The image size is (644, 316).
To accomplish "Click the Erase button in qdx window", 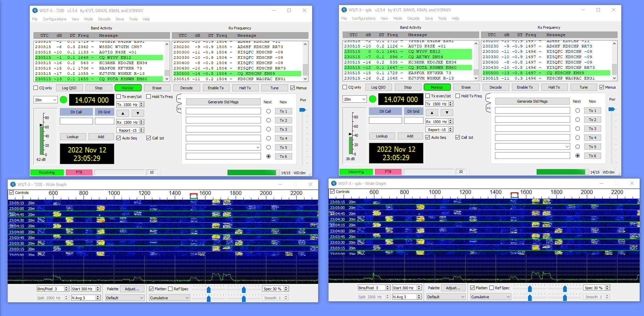I will (x=466, y=87).
